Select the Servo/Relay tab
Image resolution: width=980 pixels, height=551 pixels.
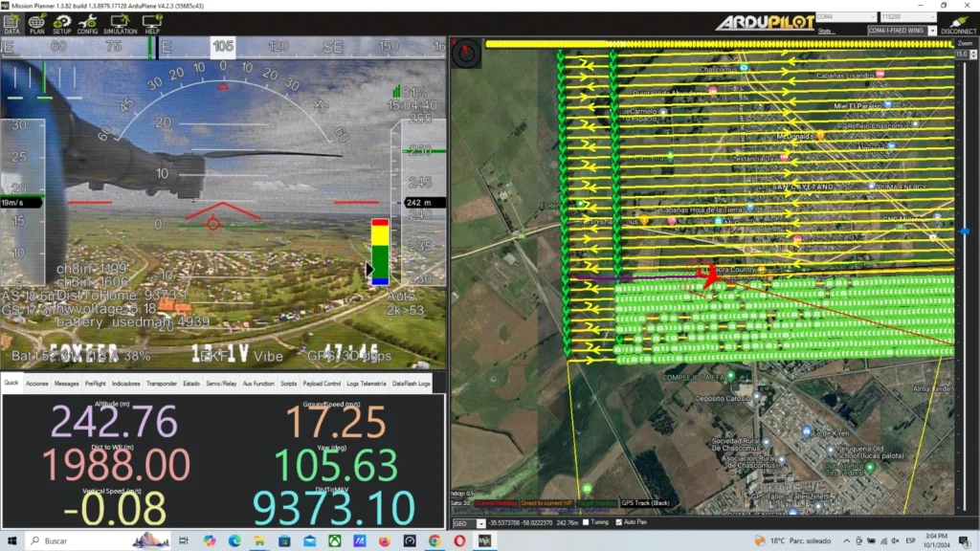221,383
